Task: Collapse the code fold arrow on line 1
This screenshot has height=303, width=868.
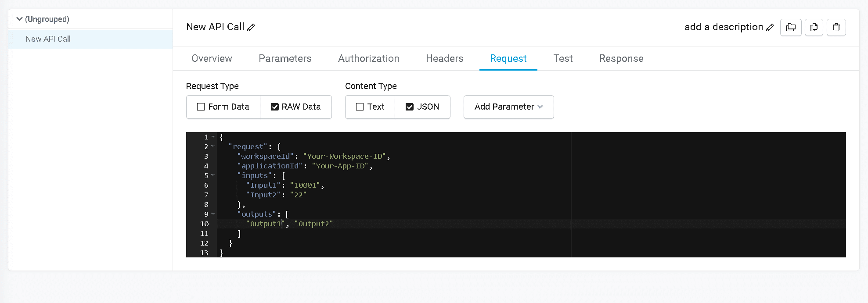Action: pos(213,137)
